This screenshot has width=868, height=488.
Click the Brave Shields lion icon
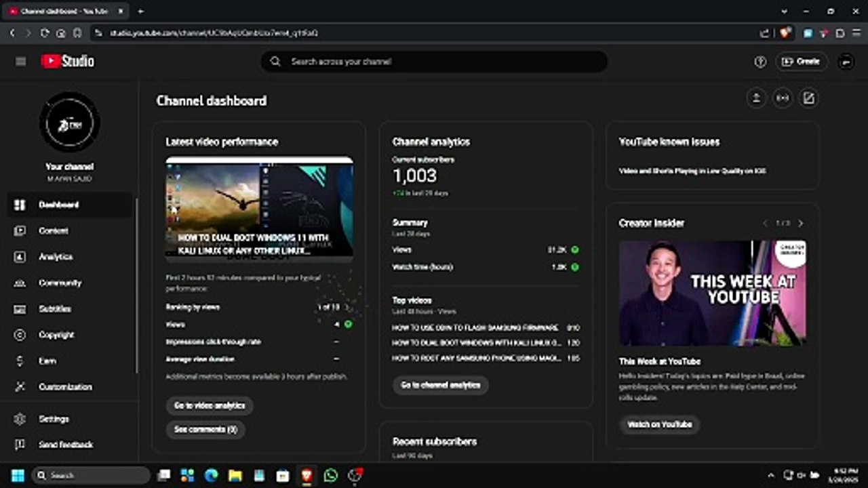[786, 33]
